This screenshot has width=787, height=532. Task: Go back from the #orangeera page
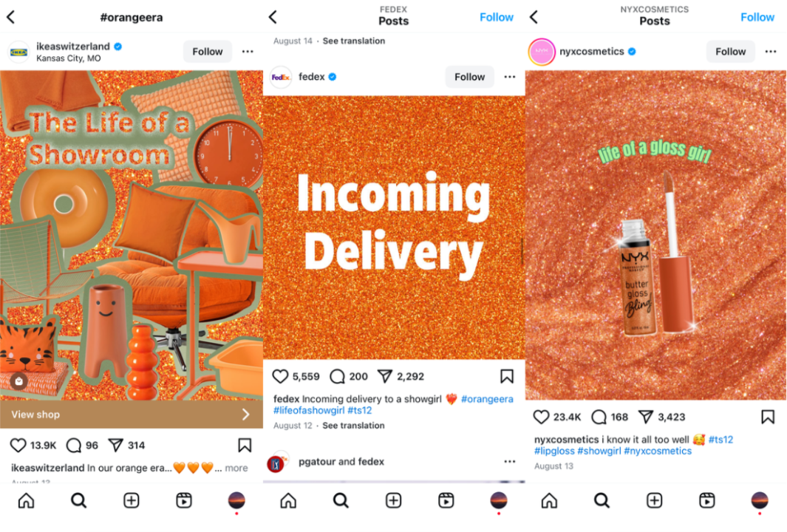click(x=11, y=17)
